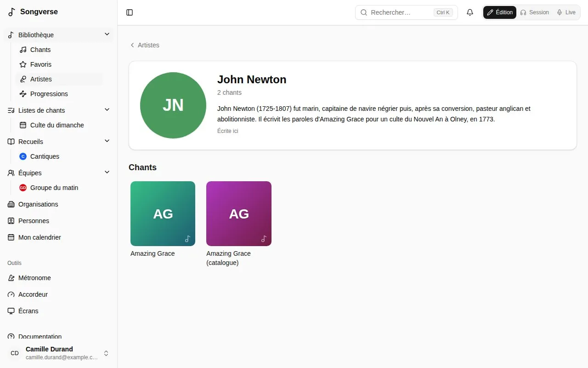Go to Organisations

tap(58, 204)
